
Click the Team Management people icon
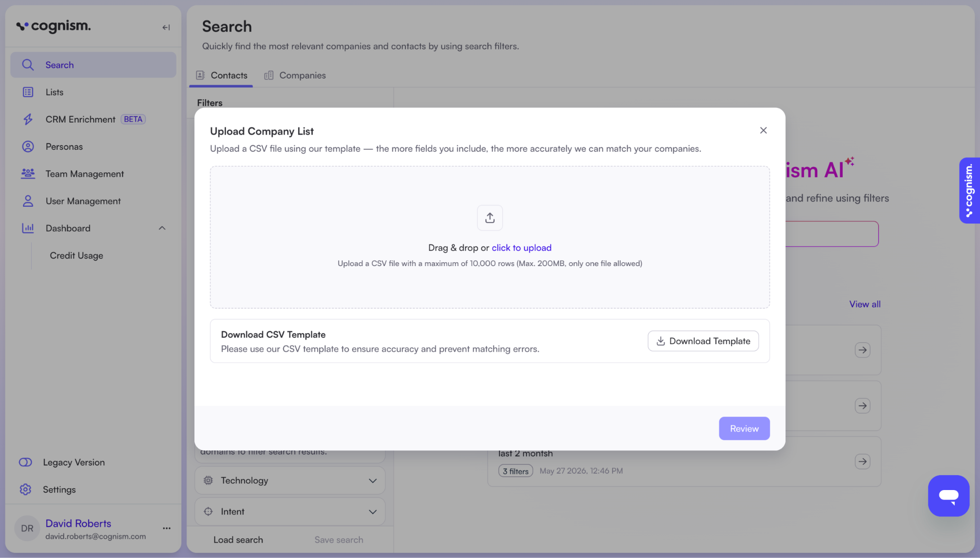[x=28, y=174]
